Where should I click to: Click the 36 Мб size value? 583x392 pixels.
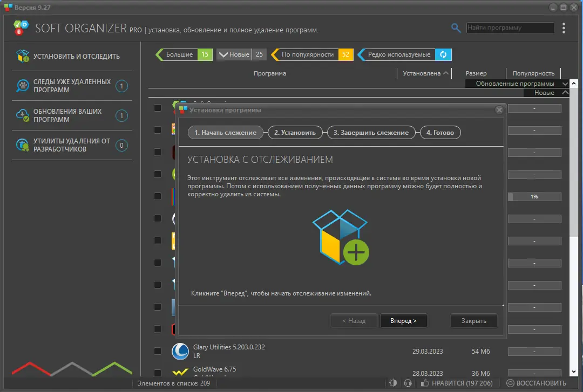click(x=481, y=374)
